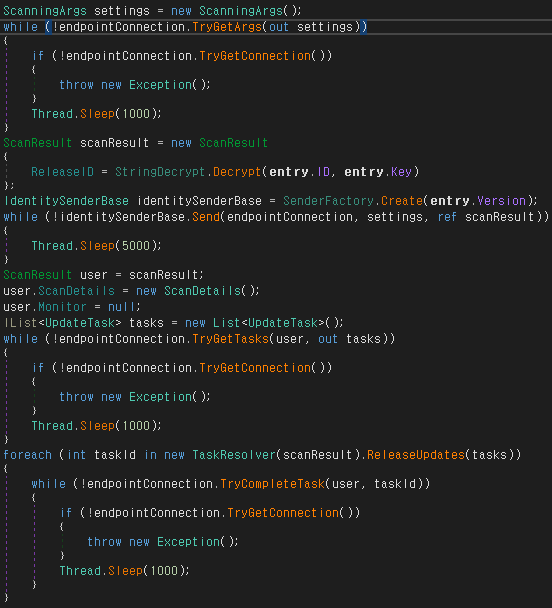This screenshot has height=608, width=552.
Task: Click the settings variable in the ScanningArgs declaration
Action: [122, 11]
